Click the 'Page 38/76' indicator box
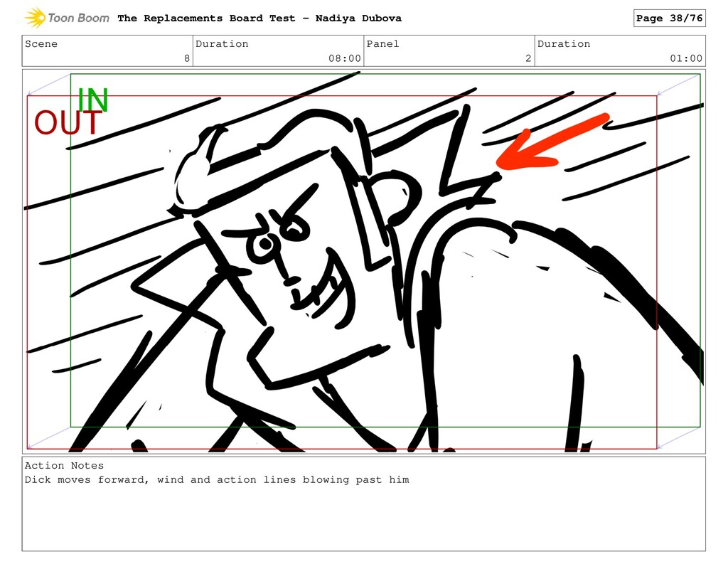Image resolution: width=728 pixels, height=564 pixels. (669, 18)
